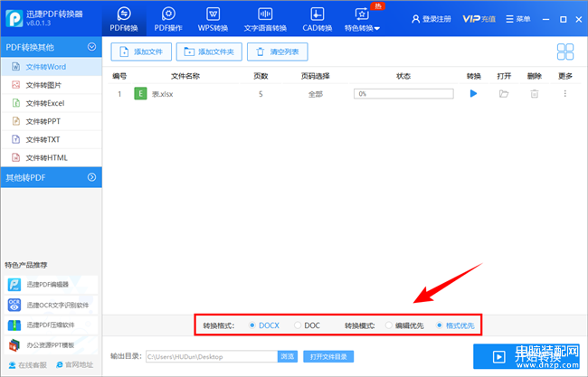This screenshot has height=377, width=588.
Task: Click the 开始转换 start button
Action: click(x=526, y=356)
